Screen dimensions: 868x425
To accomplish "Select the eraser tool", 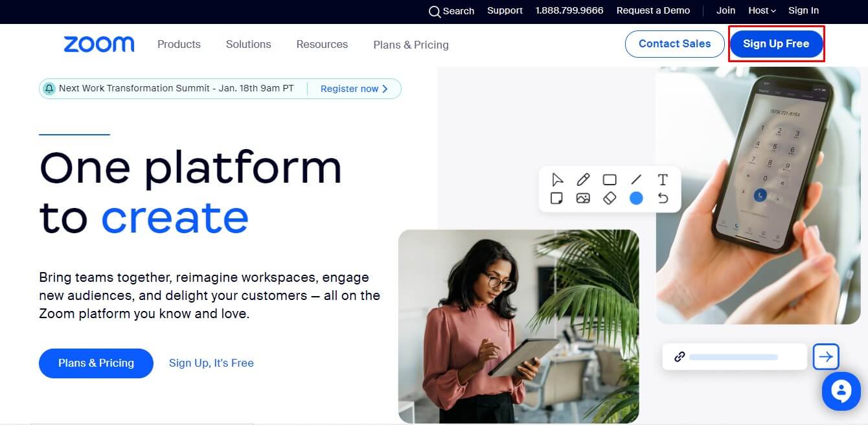I will 610,198.
